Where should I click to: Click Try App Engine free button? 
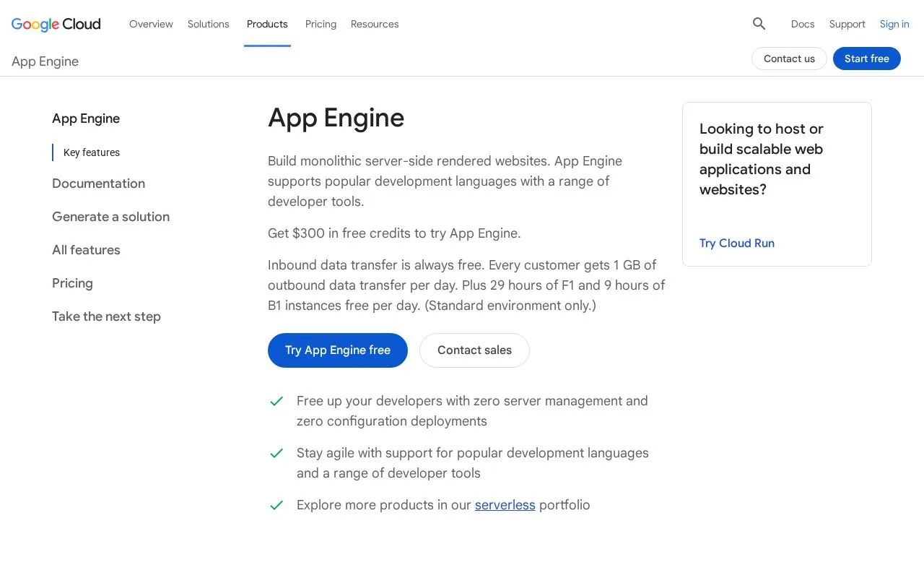click(x=338, y=350)
